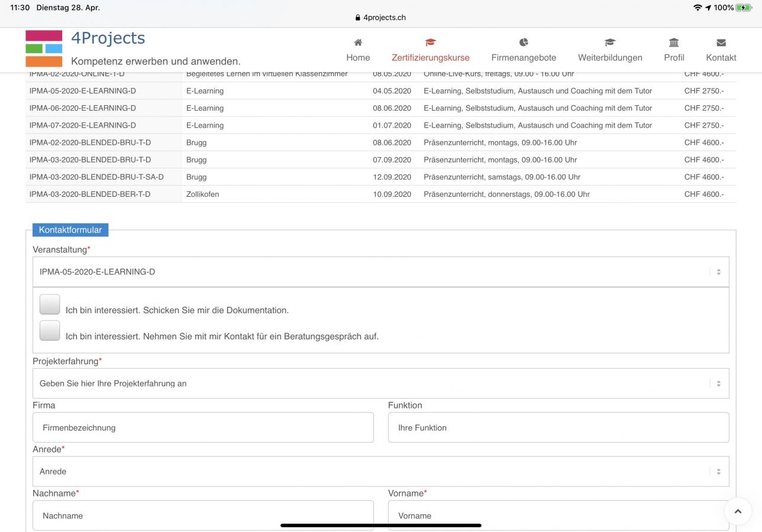Click the Firmenangebote pie chart icon
The width and height of the screenshot is (762, 532).
click(524, 43)
